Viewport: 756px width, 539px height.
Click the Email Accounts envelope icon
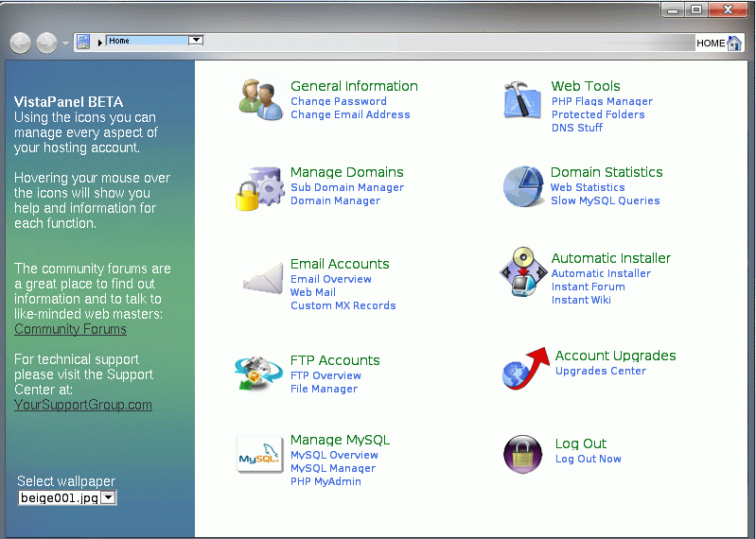point(263,278)
